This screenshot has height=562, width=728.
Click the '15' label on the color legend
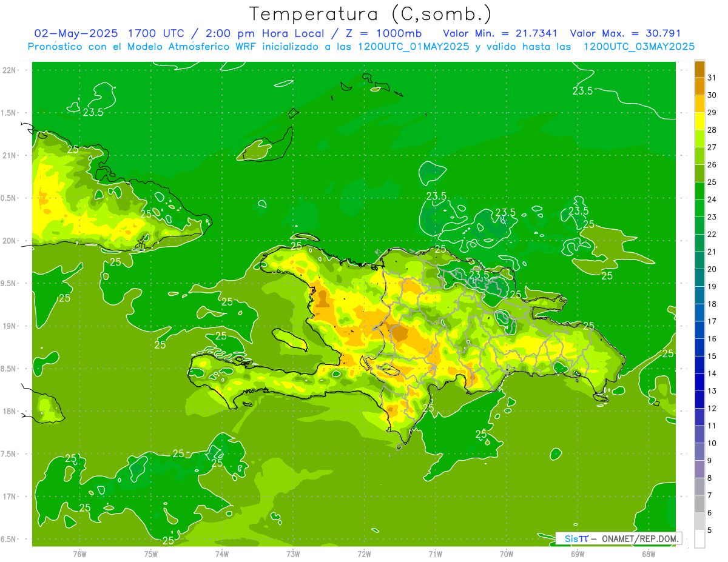click(x=712, y=356)
